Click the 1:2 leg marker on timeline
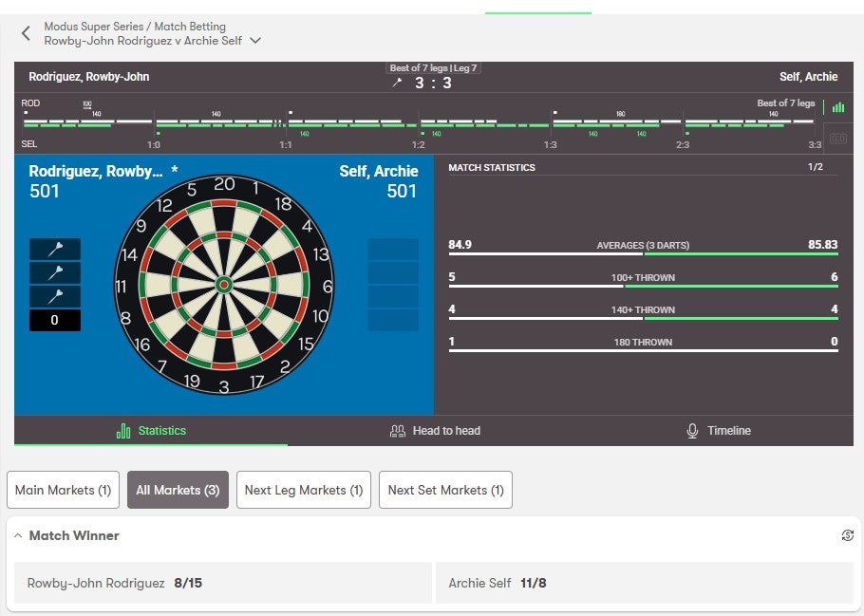The height and width of the screenshot is (616, 864). (418, 145)
